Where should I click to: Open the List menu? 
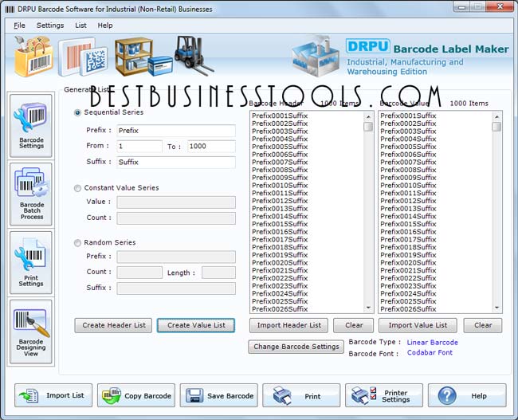click(80, 26)
